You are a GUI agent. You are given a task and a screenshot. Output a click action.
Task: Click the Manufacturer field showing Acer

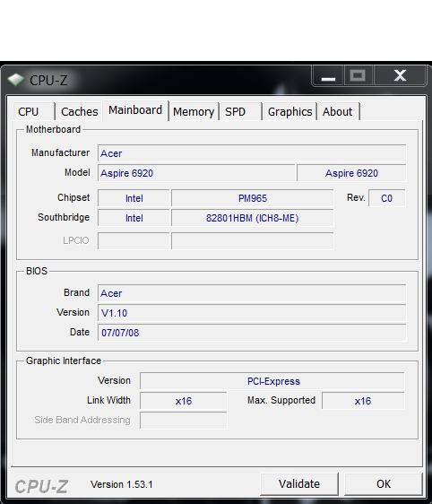[252, 153]
